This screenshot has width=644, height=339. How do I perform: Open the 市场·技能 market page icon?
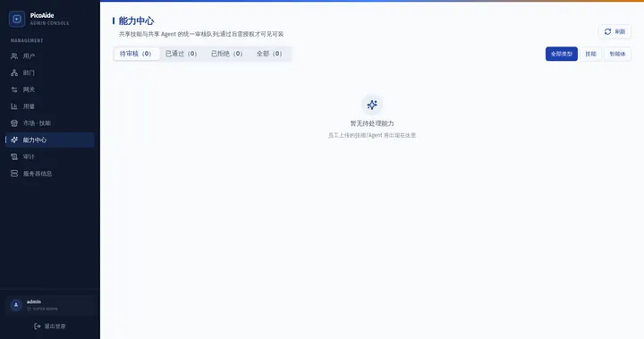(x=14, y=123)
